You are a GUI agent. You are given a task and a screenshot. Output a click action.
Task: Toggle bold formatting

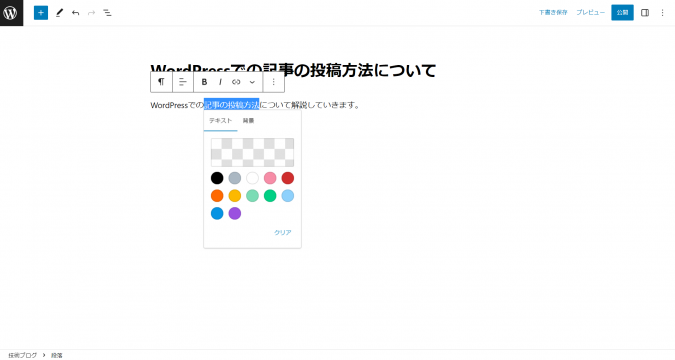(x=204, y=82)
